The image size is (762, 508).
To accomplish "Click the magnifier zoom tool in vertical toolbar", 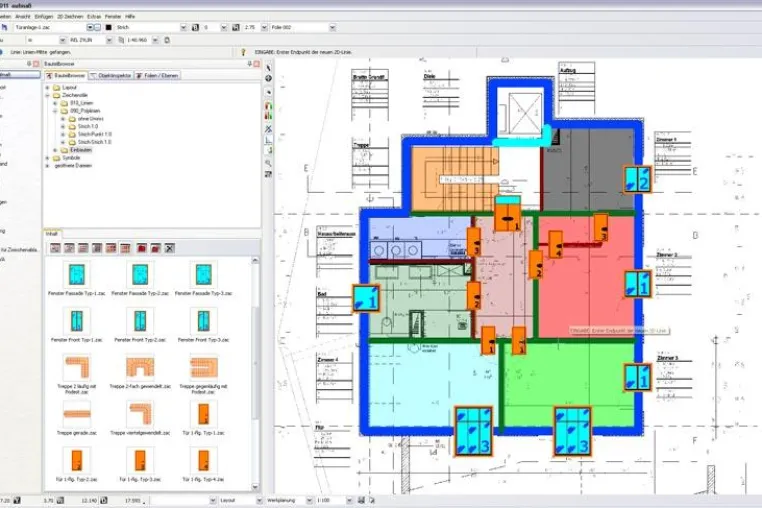I will (x=268, y=163).
